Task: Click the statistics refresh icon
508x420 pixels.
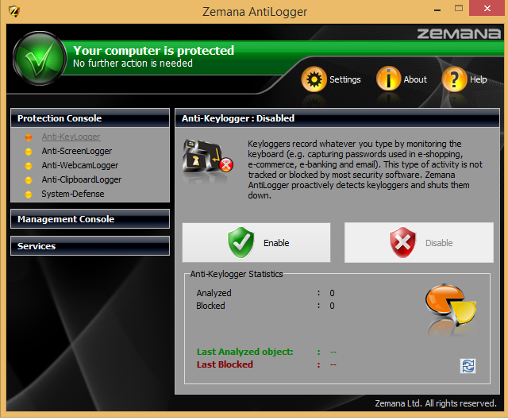Action: (x=468, y=366)
